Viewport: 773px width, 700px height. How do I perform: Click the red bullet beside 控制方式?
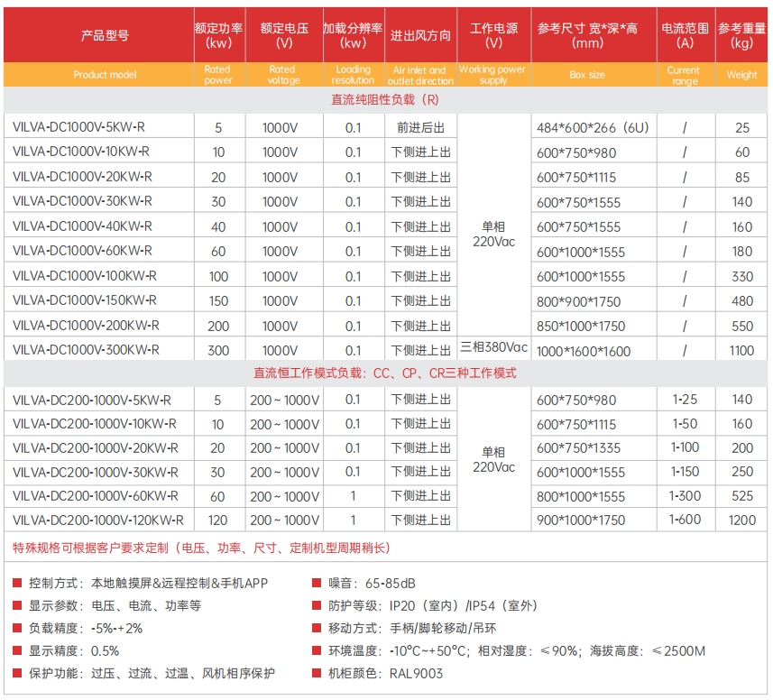pyautogui.click(x=17, y=584)
